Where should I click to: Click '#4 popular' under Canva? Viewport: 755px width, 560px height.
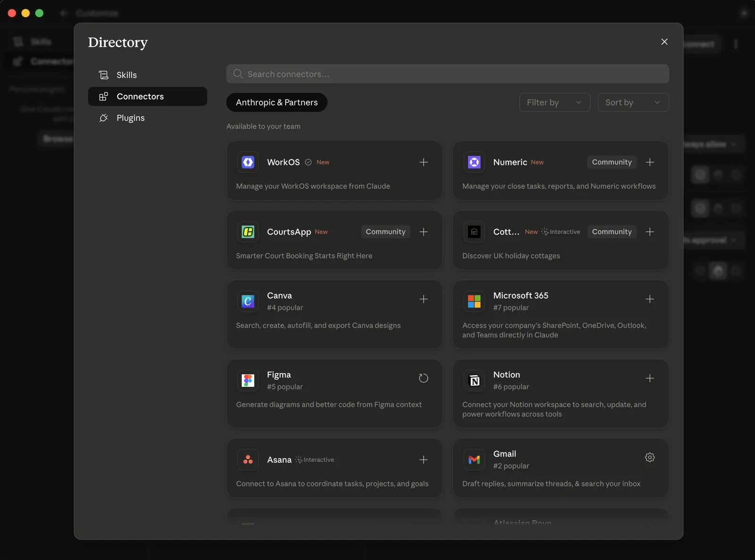tap(285, 308)
